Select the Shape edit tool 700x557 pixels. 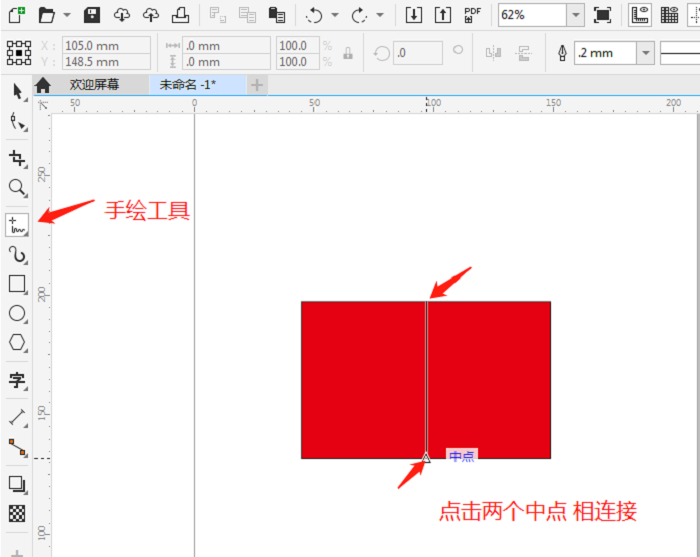[17, 122]
